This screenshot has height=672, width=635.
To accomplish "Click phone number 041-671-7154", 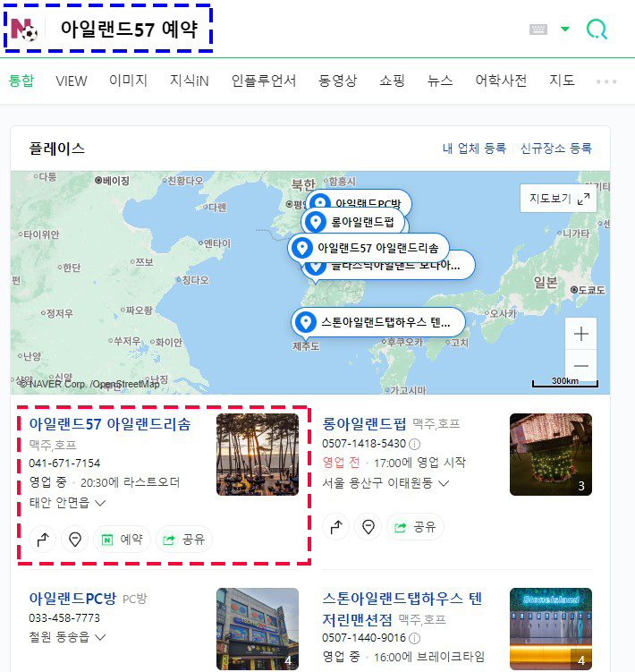I will click(x=64, y=464).
